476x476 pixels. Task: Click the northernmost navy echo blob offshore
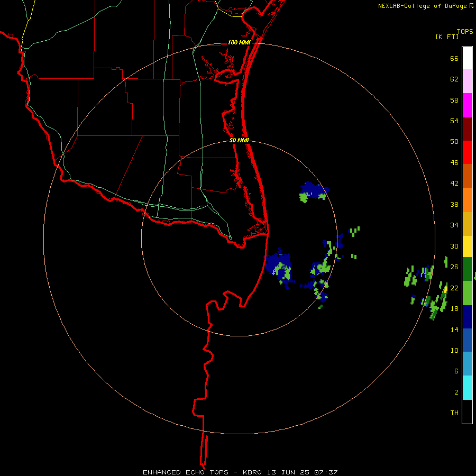click(x=314, y=190)
